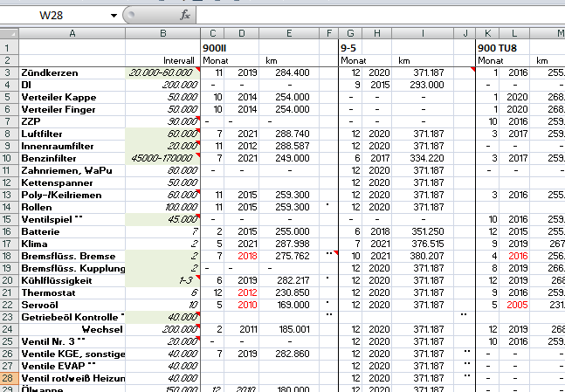
Task: Click the red year '2012' in Thermostat row
Action: tap(241, 293)
